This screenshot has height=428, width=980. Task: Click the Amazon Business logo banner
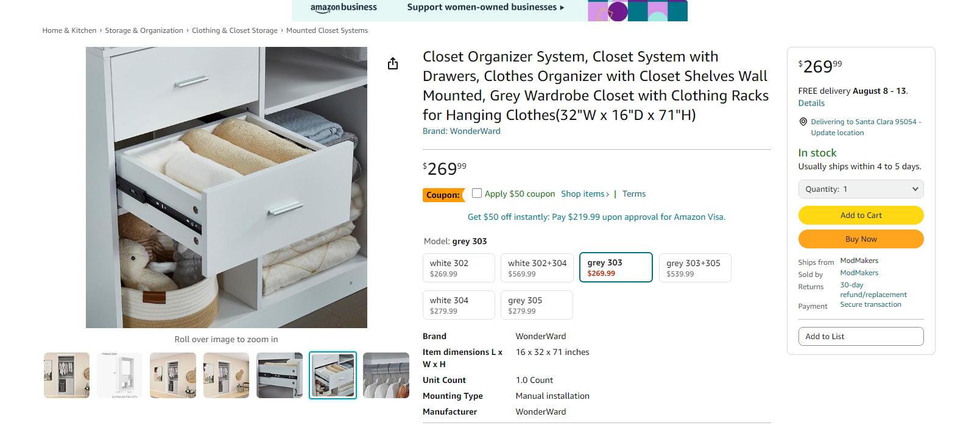(x=344, y=8)
